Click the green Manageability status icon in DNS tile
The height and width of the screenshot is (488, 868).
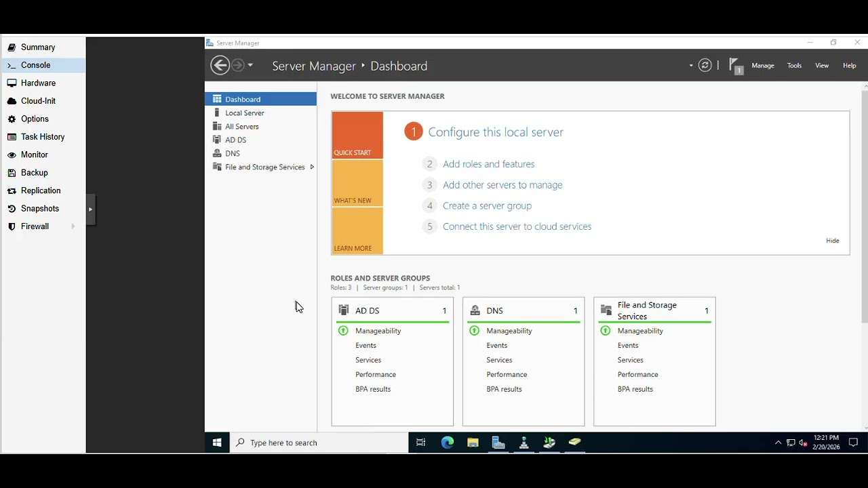pos(474,331)
